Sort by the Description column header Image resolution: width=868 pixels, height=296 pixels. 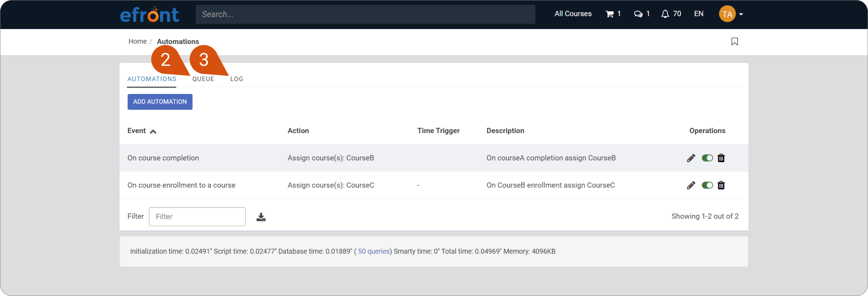pyautogui.click(x=505, y=131)
